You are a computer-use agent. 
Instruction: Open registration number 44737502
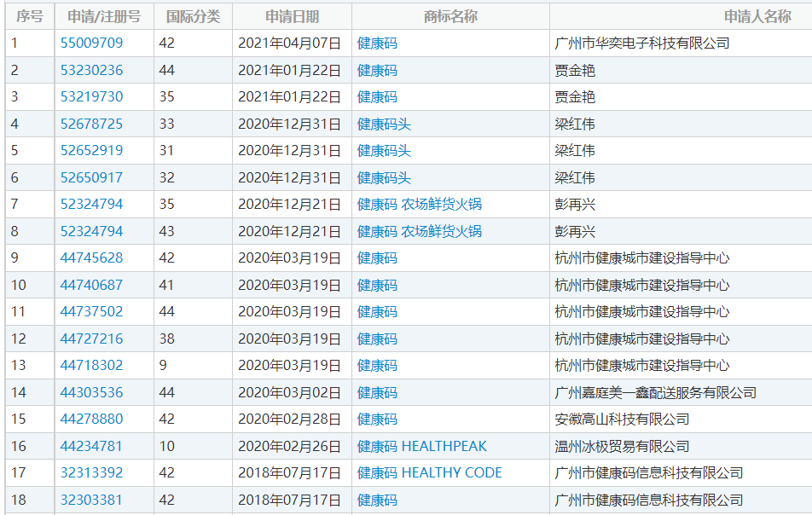pos(91,311)
